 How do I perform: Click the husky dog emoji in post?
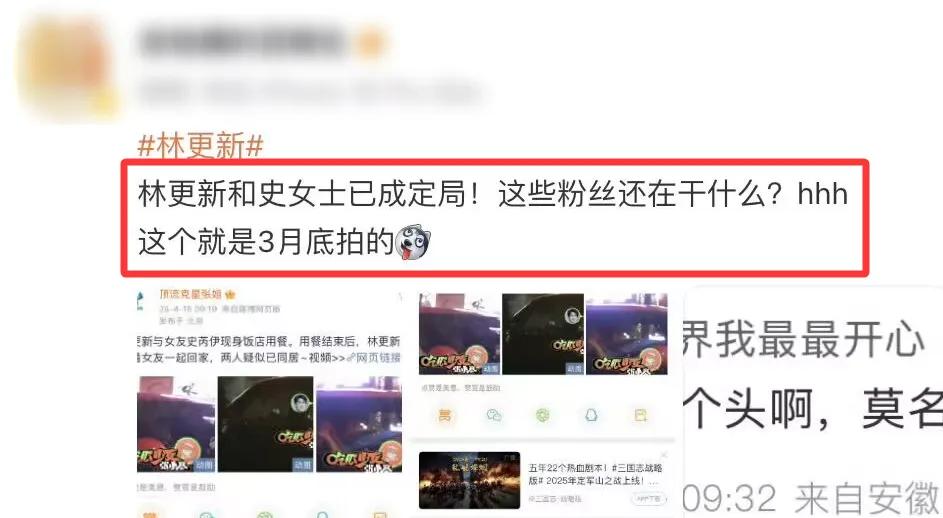pyautogui.click(x=412, y=242)
